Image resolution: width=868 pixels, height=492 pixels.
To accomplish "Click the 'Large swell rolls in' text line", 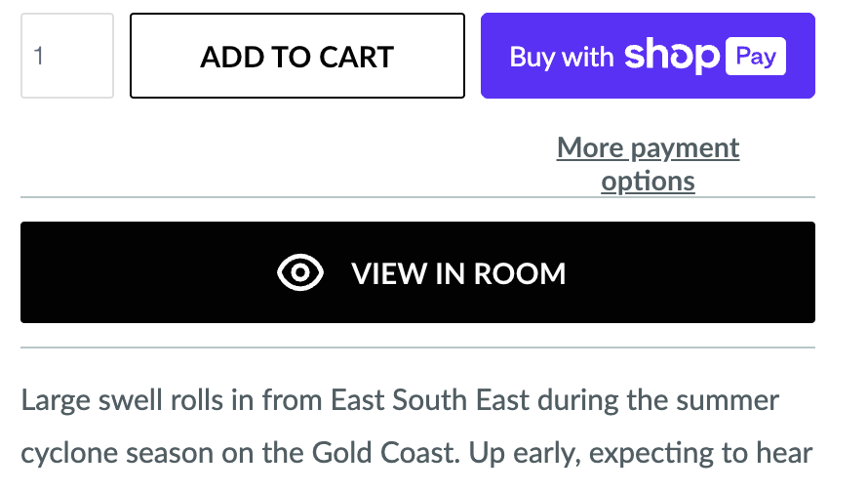I will tap(117, 401).
